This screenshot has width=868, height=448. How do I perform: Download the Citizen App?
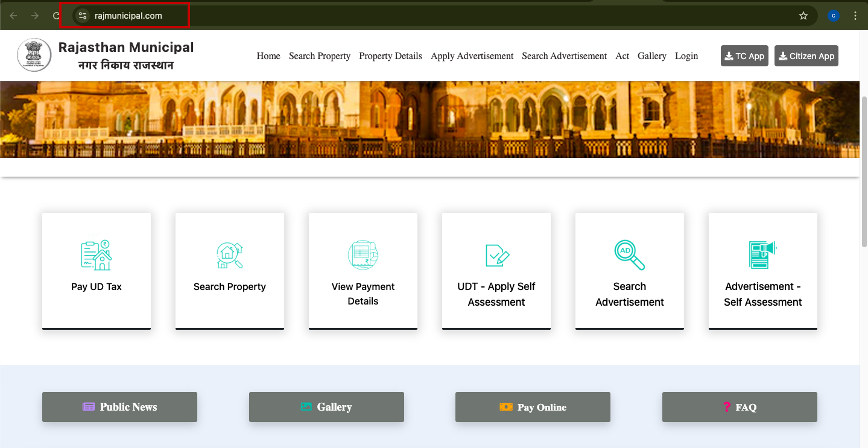tap(806, 56)
